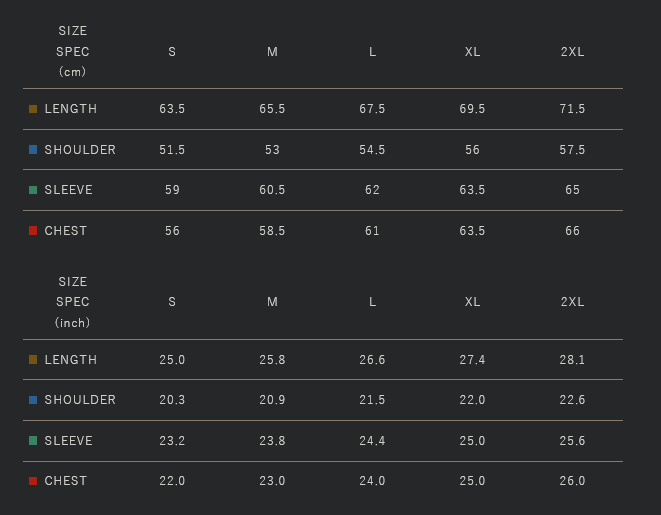This screenshot has height=515, width=661.
Task: Click CHEST value 24.0 in inch table
Action: [x=372, y=481]
